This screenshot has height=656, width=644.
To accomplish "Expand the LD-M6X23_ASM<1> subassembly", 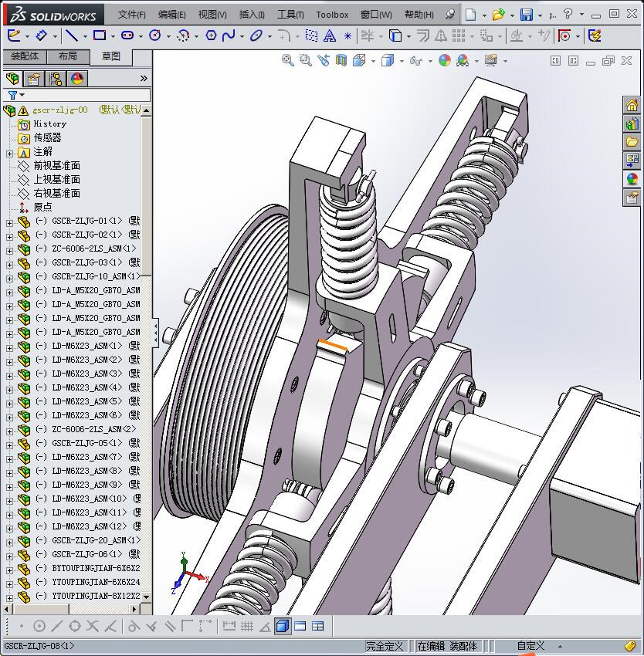I will (x=9, y=348).
